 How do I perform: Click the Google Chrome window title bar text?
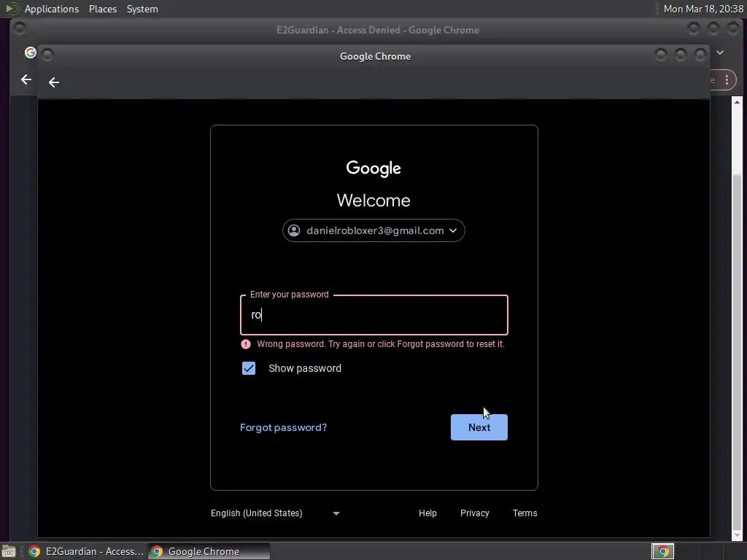pos(375,56)
